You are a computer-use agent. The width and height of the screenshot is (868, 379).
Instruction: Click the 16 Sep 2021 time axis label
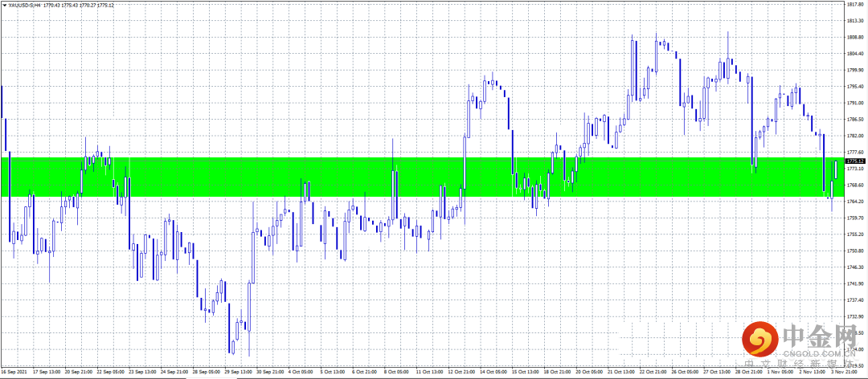pos(14,373)
